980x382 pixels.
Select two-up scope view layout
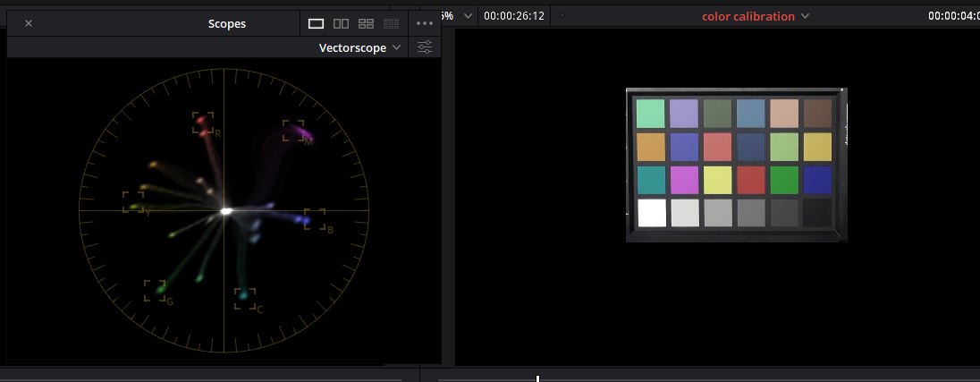coord(342,24)
